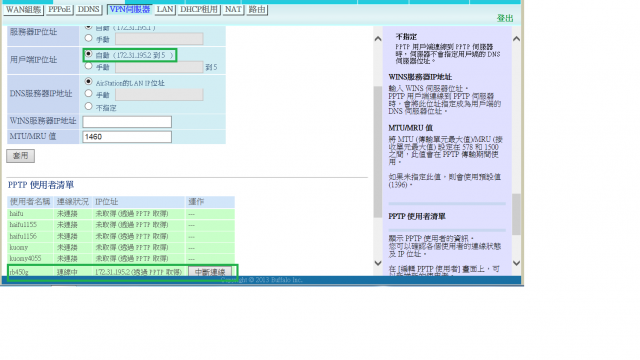Click the MTU/MRU 值 form label
Screen dimensions: 640x360
click(33, 136)
